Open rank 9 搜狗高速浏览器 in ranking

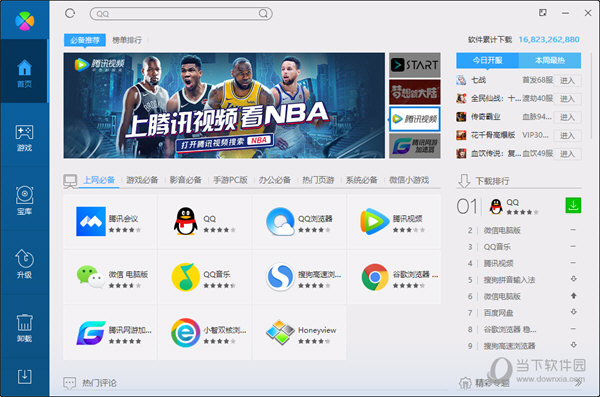(x=509, y=346)
